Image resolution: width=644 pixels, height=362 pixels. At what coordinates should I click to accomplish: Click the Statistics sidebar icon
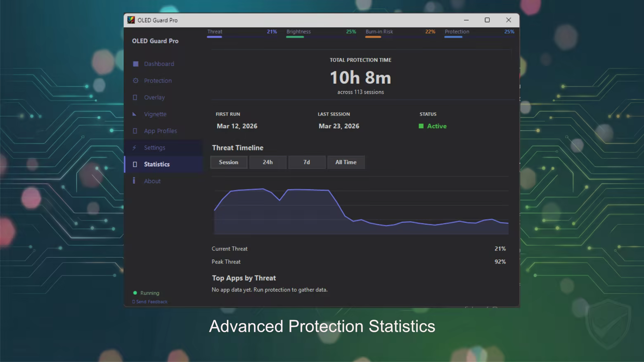(135, 164)
